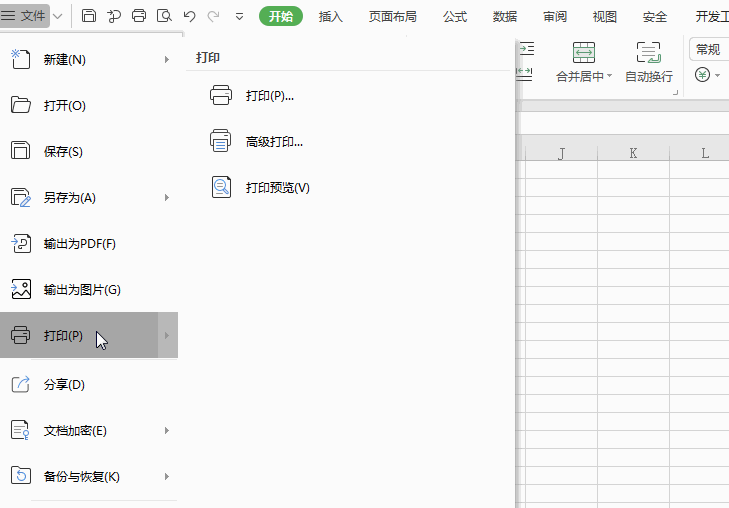
Task: Open the 合并居中 dropdown arrow
Action: coord(610,75)
